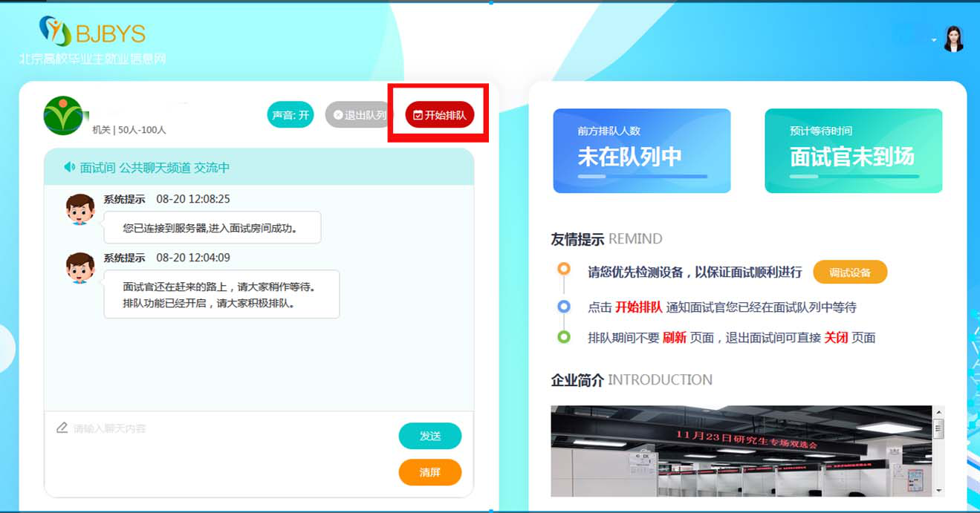Select the 前方排队人数 queue status card
This screenshot has width=980, height=513.
[642, 151]
